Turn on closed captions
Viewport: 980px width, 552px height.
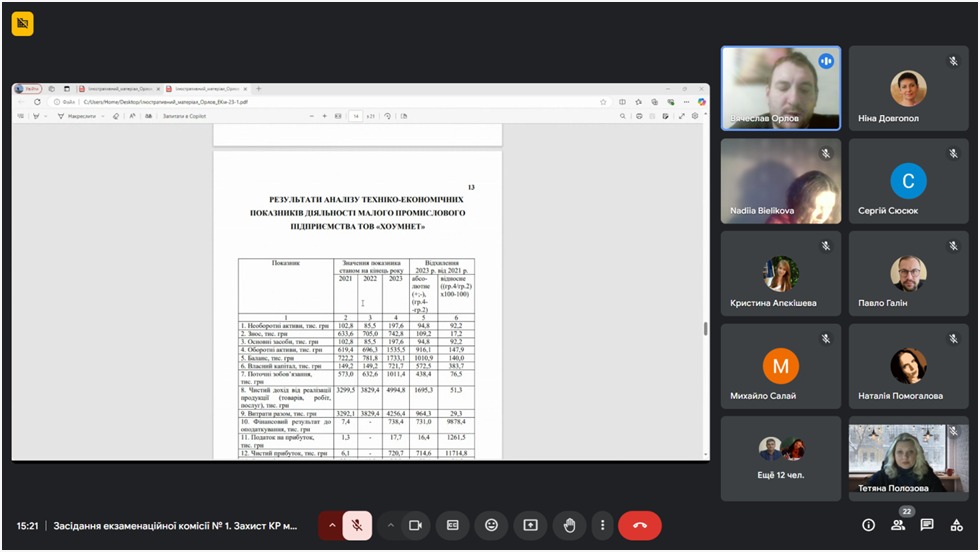click(x=453, y=525)
